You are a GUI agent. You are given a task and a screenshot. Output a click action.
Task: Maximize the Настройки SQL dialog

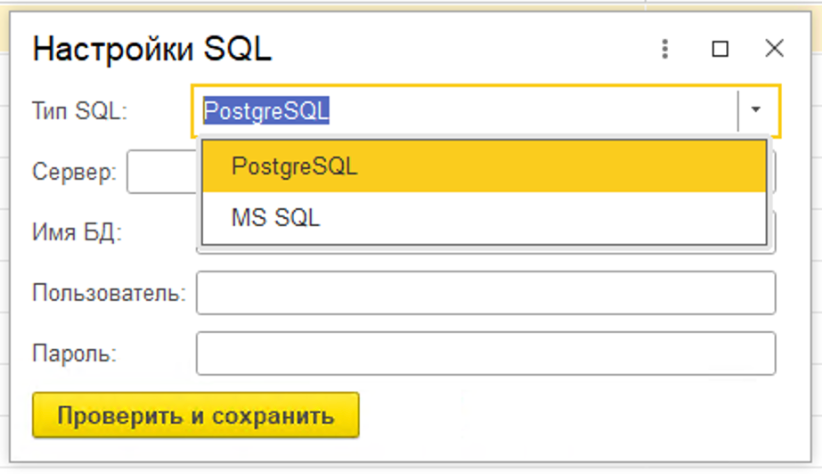720,49
